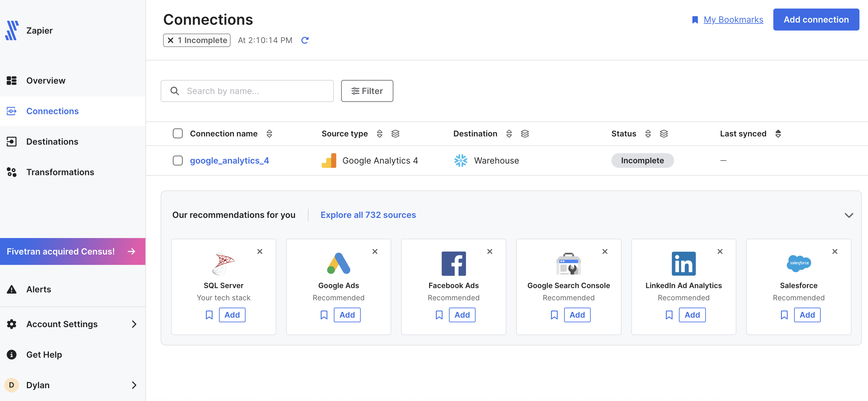Dismiss the Salesforce recommendation card
The width and height of the screenshot is (868, 401).
click(835, 251)
